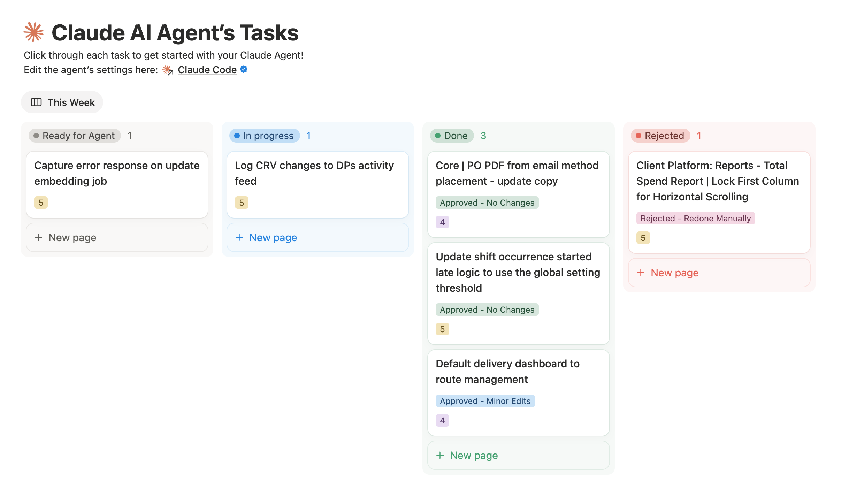The height and width of the screenshot is (504, 849).
Task: Click the blue verified badge beside Claude Code
Action: pos(244,69)
